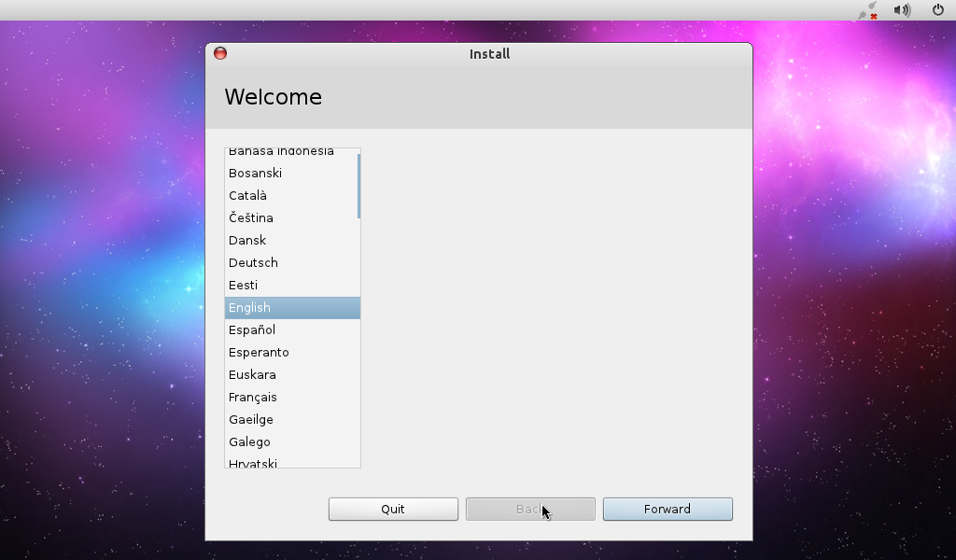Click the language list scrollbar handle

(x=358, y=186)
